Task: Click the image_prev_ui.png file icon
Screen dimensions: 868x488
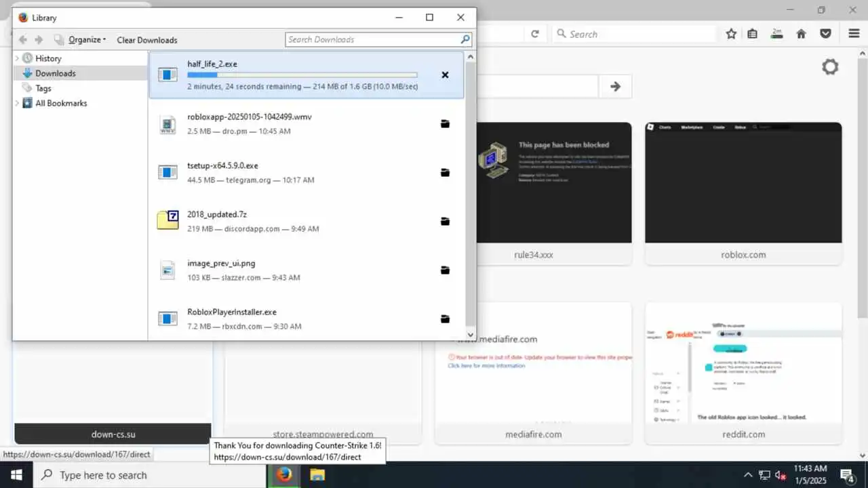Action: pos(167,270)
